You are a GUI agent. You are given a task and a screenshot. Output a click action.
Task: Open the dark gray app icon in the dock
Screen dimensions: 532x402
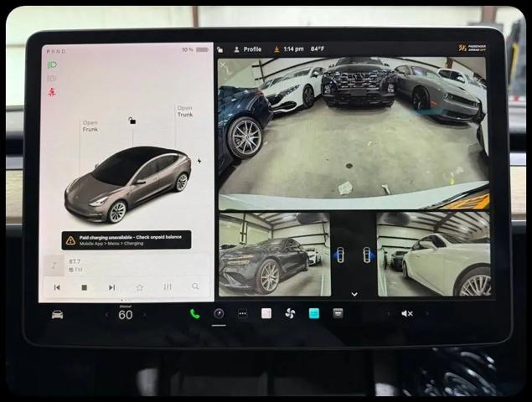click(x=338, y=314)
